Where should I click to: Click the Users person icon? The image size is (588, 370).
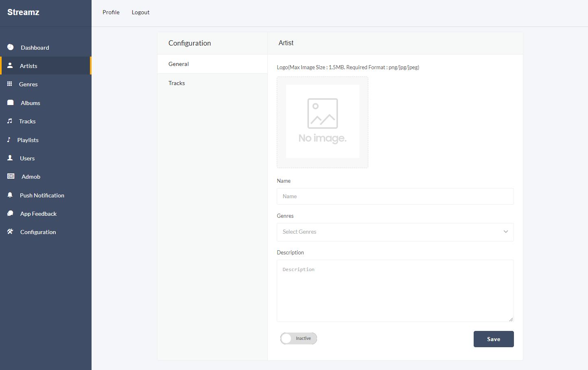[10, 158]
